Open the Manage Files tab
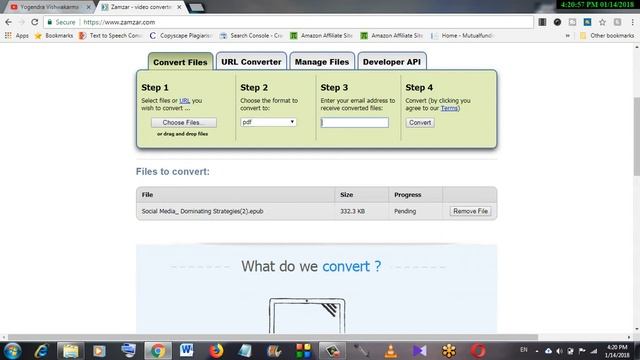Screen dimensions: 640x360 (322, 62)
